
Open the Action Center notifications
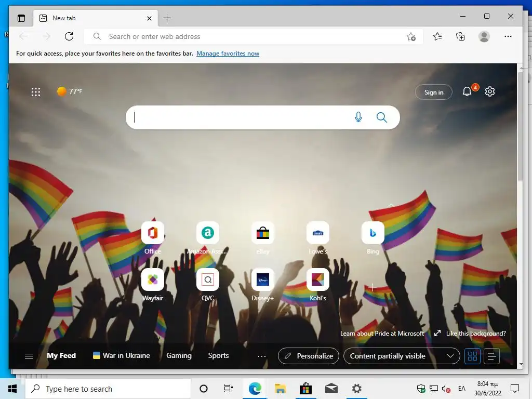515,389
